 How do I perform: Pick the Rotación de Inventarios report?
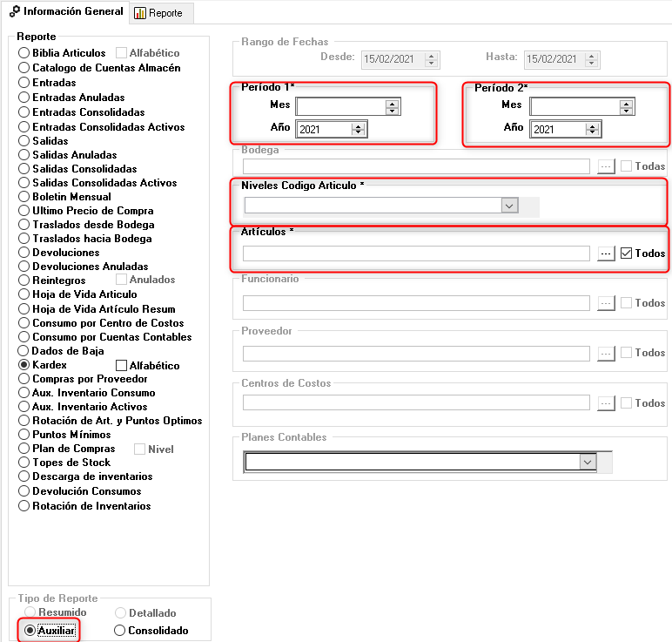[x=24, y=506]
